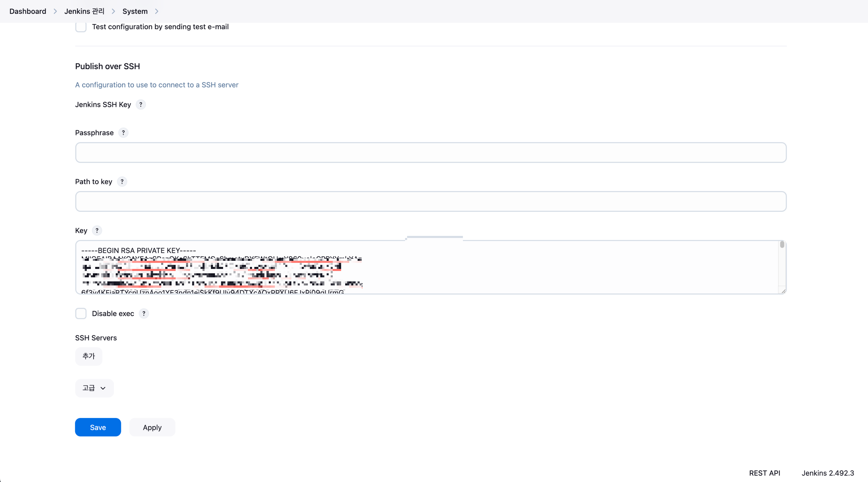
Task: Open the Passphrase help question mark
Action: click(x=123, y=133)
